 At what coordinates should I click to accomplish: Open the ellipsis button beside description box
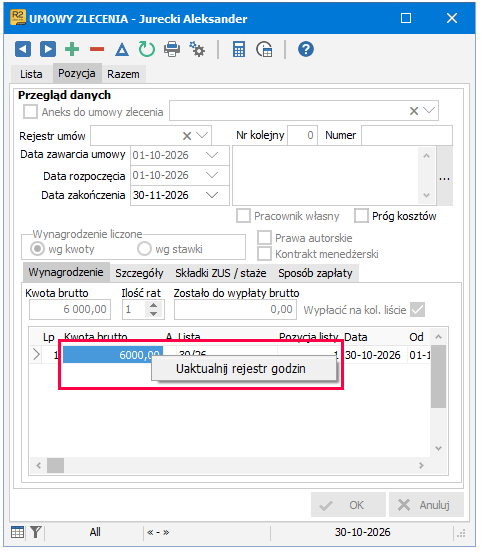(444, 176)
